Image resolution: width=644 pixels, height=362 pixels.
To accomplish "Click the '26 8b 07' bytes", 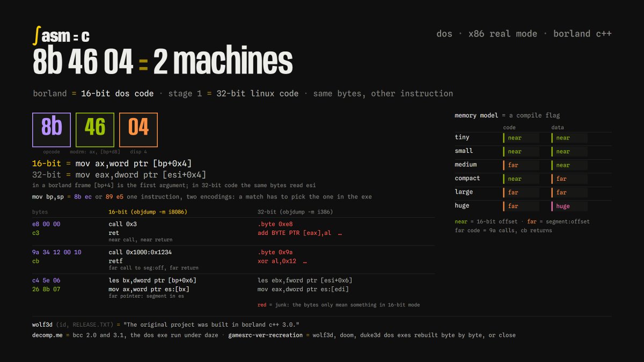I will point(46,289).
